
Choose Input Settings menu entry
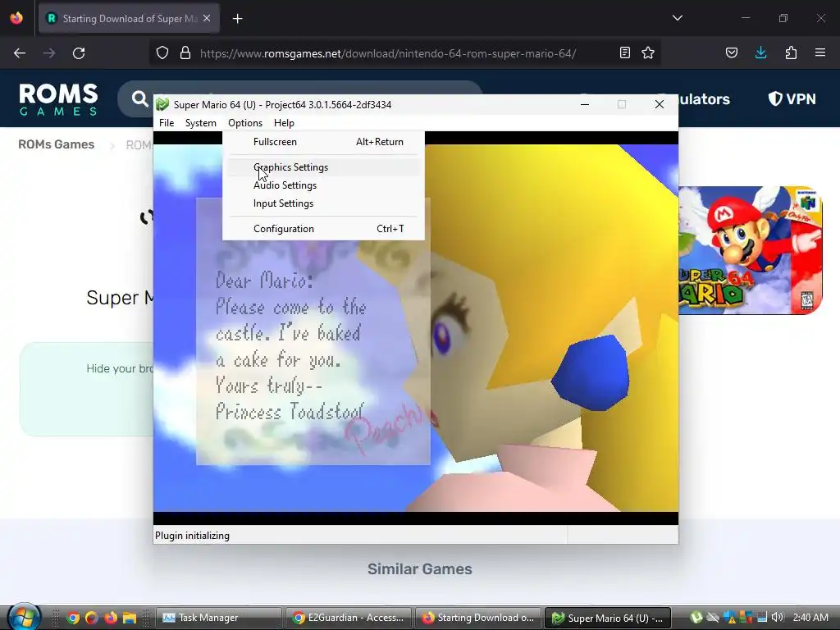click(x=323, y=203)
